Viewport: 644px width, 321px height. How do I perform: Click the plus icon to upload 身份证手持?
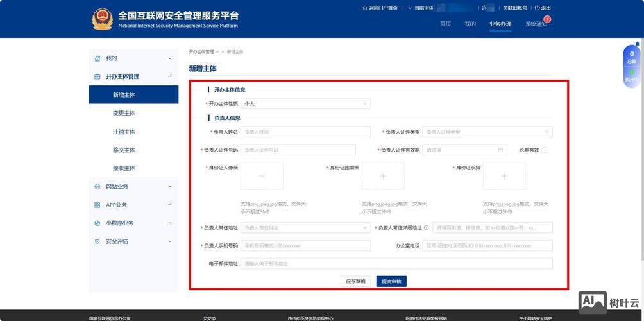coord(504,176)
